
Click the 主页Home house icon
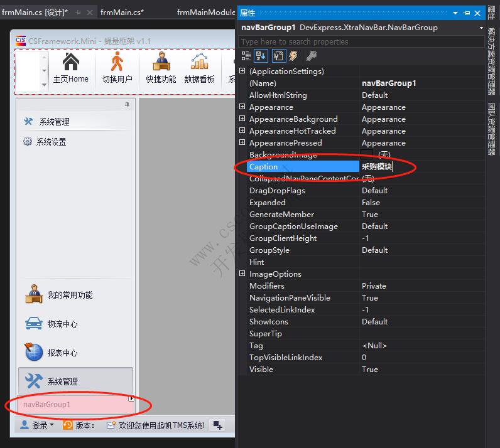71,61
